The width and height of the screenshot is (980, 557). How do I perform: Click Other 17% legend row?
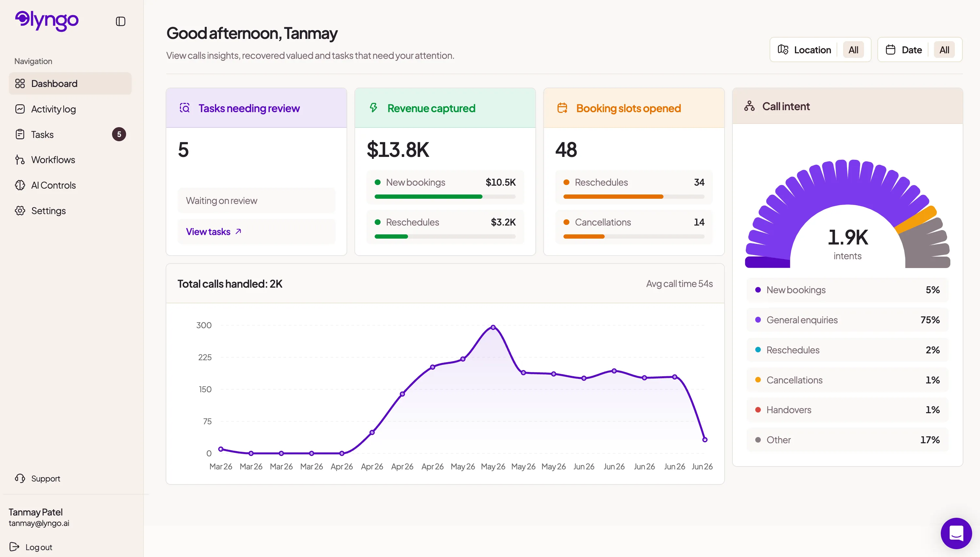(847, 440)
